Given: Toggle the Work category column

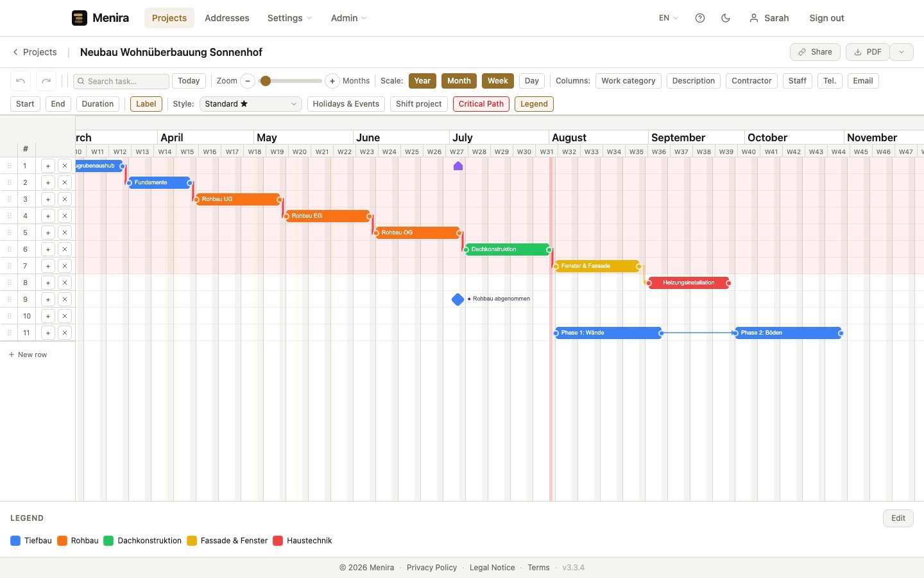Looking at the screenshot, I should pos(628,81).
